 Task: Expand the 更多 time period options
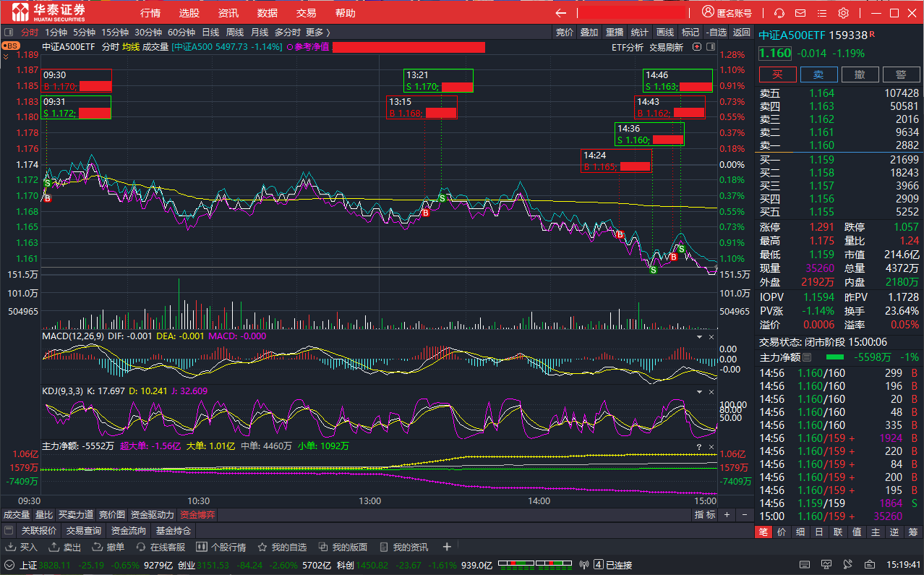click(317, 32)
